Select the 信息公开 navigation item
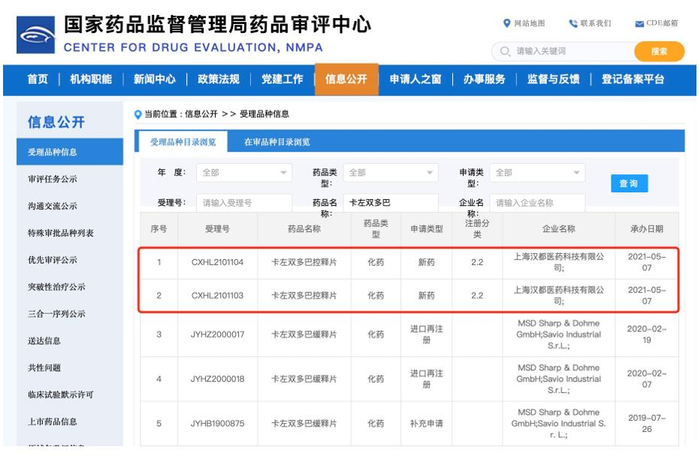 click(x=346, y=79)
